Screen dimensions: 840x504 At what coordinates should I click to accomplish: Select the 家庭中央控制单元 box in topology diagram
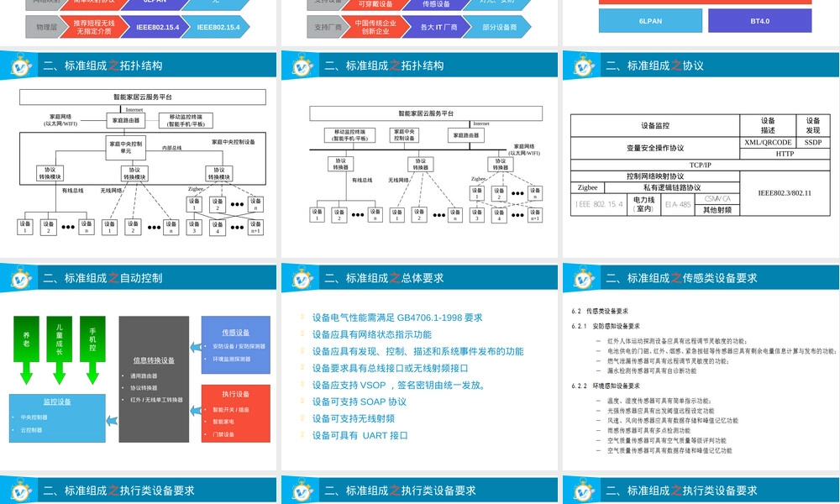[x=126, y=147]
